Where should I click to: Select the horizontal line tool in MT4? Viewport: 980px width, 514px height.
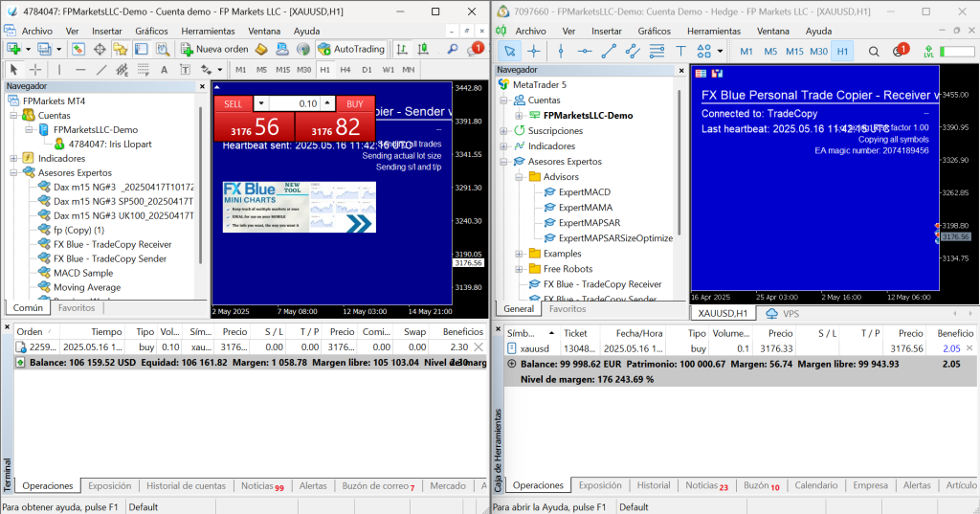tap(80, 70)
